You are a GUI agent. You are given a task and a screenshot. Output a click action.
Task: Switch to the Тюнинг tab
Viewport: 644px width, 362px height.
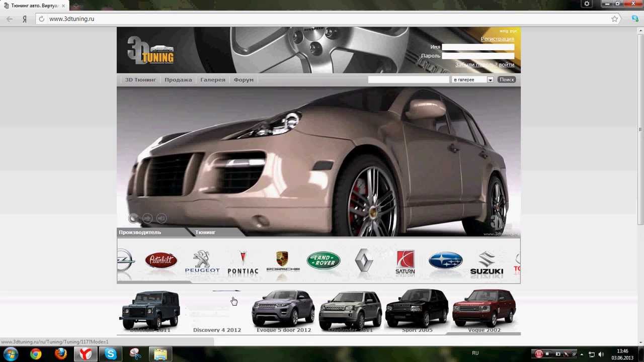pos(205,232)
